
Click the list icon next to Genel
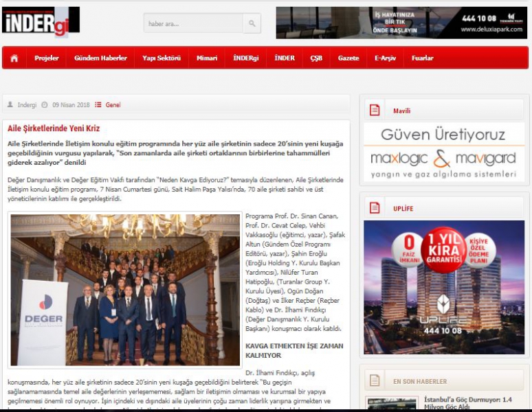(98, 104)
